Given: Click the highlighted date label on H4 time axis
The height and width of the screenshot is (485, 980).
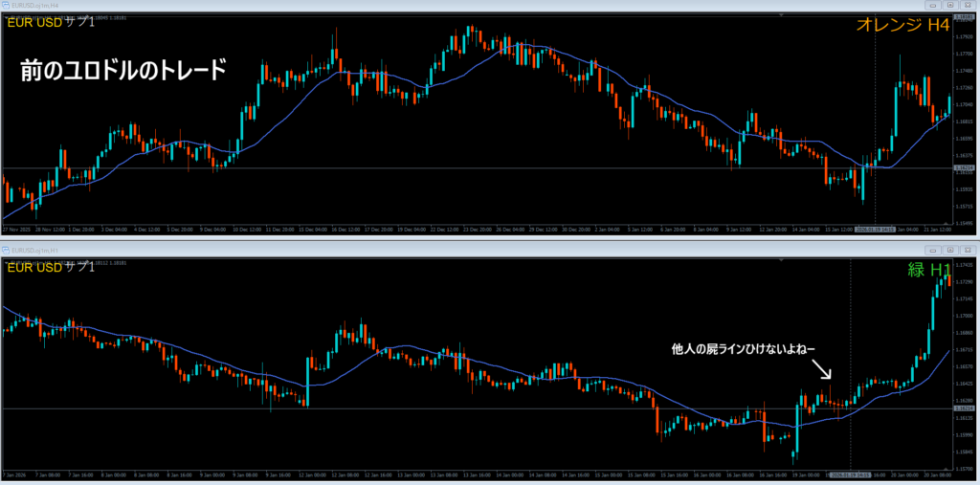Looking at the screenshot, I should 875,230.
